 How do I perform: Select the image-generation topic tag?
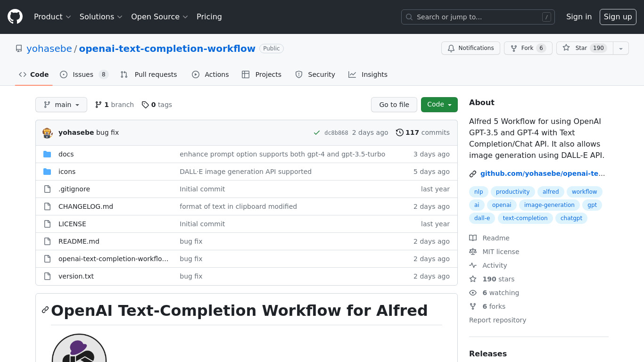click(549, 205)
